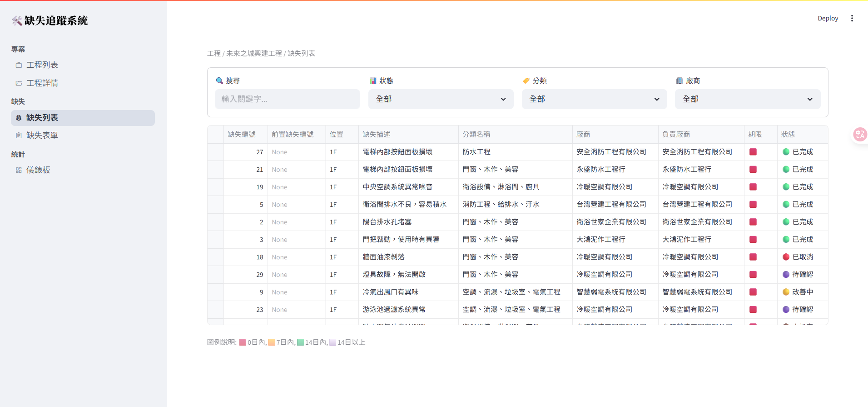The width and height of the screenshot is (868, 407).
Task: Select the row checkbox cell for defect 18
Action: pos(215,257)
